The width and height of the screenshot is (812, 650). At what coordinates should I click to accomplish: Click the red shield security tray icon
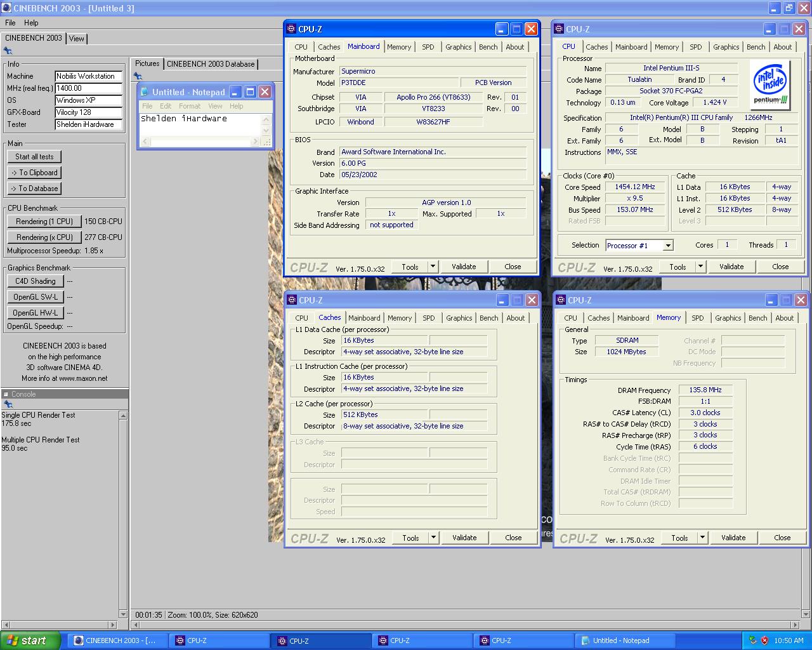(x=764, y=640)
